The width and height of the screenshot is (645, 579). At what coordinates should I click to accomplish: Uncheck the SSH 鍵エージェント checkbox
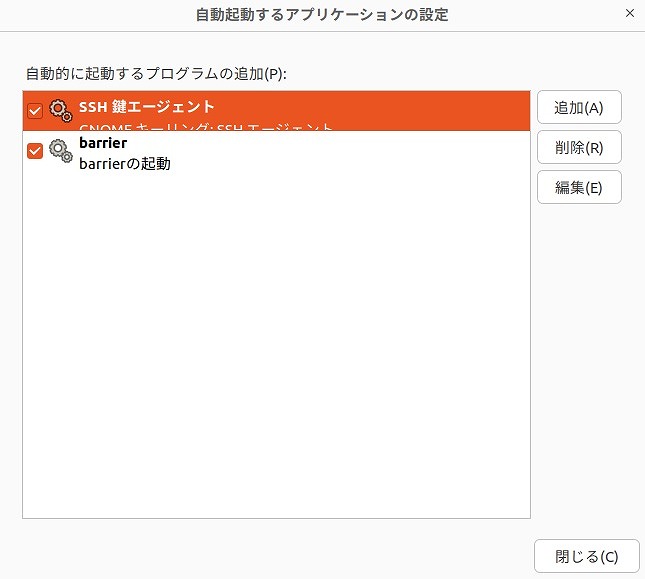point(35,111)
